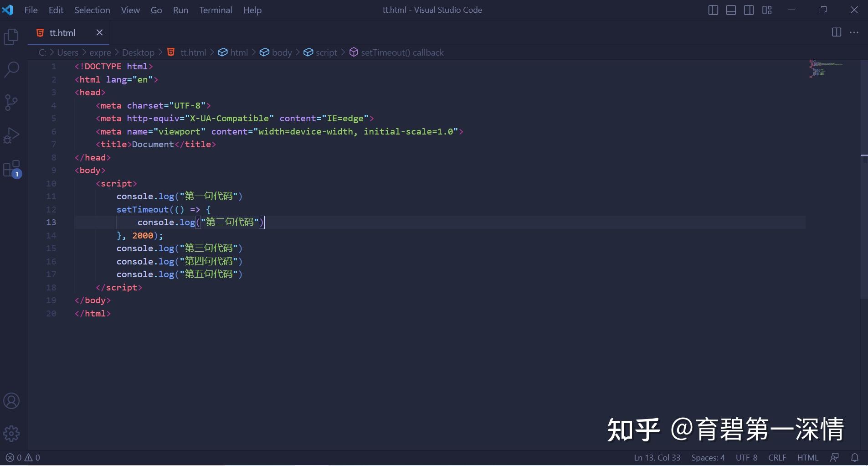Toggle the primary side bar visibility
Viewport: 868px width, 466px height.
(x=713, y=10)
